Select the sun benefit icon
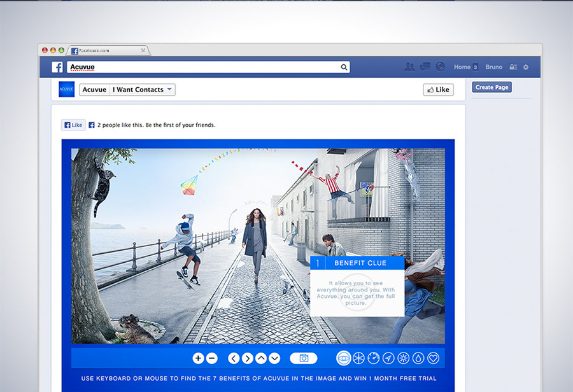 click(x=404, y=358)
